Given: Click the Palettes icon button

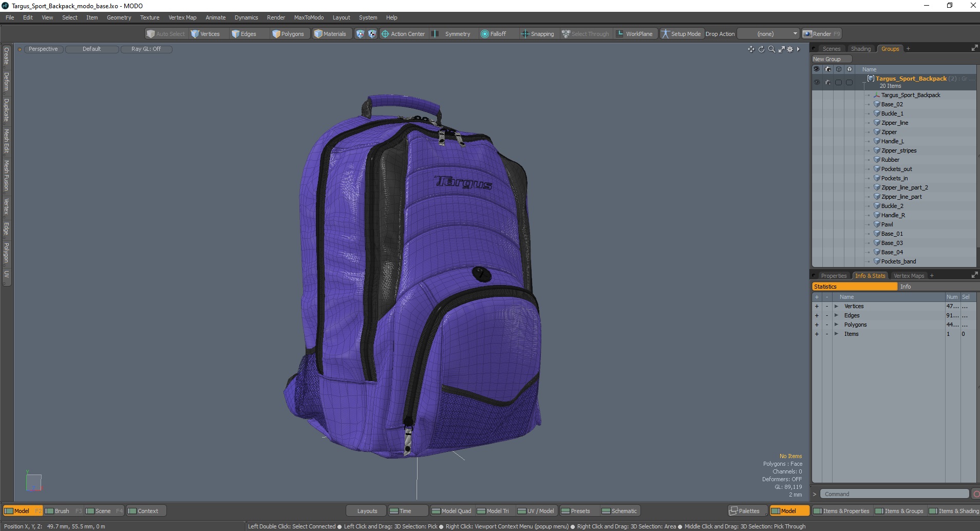Looking at the screenshot, I should (748, 511).
